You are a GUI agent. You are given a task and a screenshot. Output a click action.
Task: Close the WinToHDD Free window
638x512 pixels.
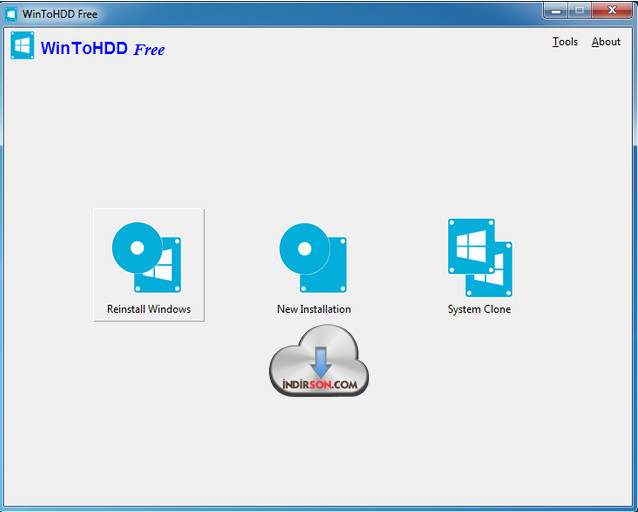click(612, 11)
